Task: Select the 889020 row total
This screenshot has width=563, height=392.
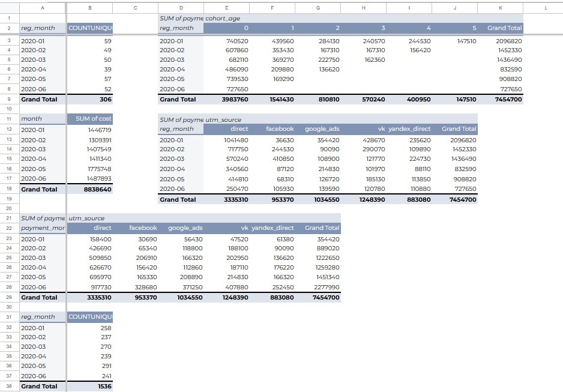Action: click(x=318, y=248)
